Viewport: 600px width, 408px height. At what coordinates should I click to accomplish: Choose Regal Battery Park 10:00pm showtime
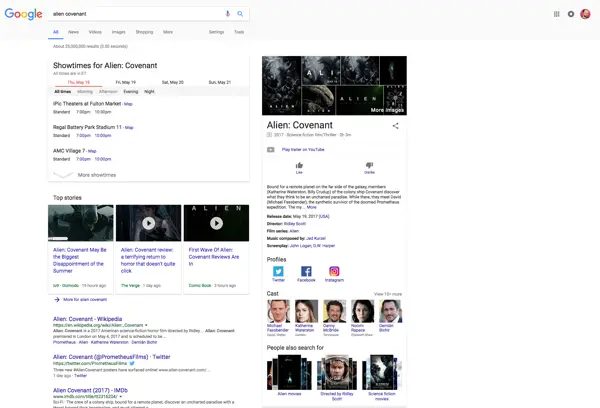[x=103, y=135]
